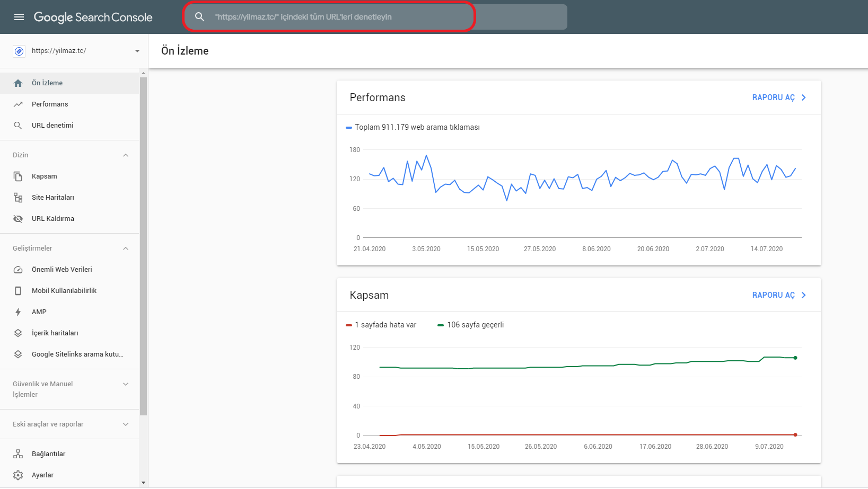Click the sidebar scroll-down arrow
The image size is (868, 489).
point(143,483)
